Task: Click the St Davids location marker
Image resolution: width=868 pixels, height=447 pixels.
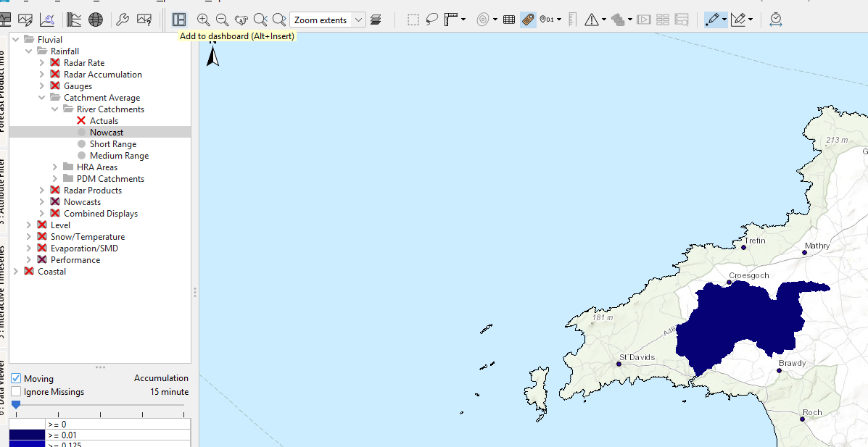Action: point(619,364)
